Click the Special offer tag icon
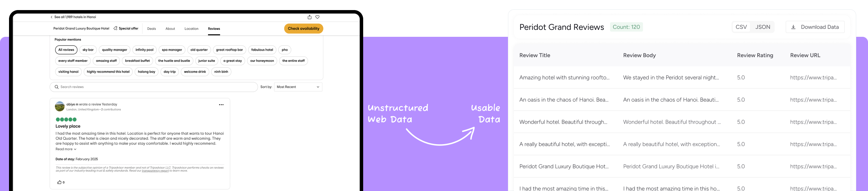This screenshot has height=191, width=868. click(x=115, y=28)
